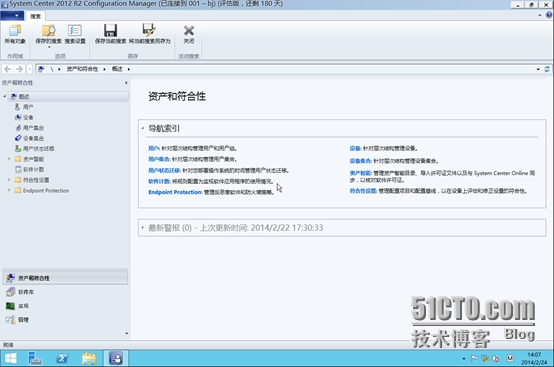Click the refresh icon beside the address bar

point(547,69)
